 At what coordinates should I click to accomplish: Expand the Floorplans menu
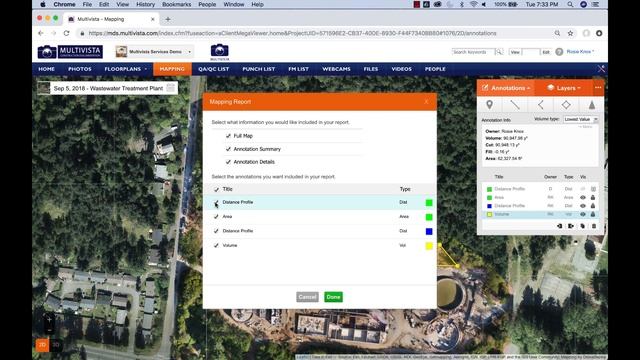click(125, 69)
